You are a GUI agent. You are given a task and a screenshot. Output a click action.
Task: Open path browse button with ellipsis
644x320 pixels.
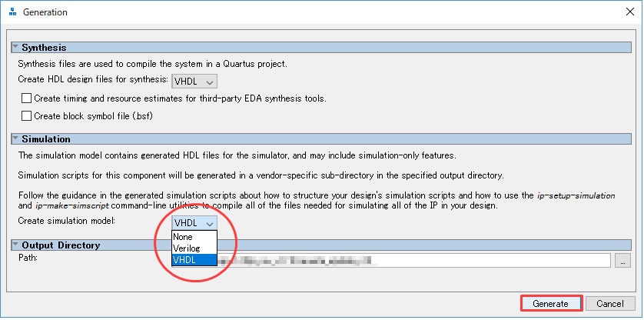[623, 261]
